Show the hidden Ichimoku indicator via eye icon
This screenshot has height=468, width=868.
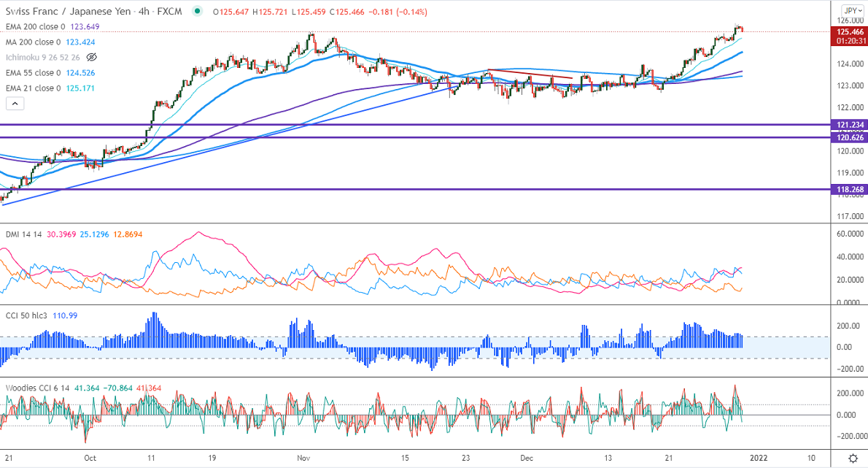pyautogui.click(x=92, y=57)
